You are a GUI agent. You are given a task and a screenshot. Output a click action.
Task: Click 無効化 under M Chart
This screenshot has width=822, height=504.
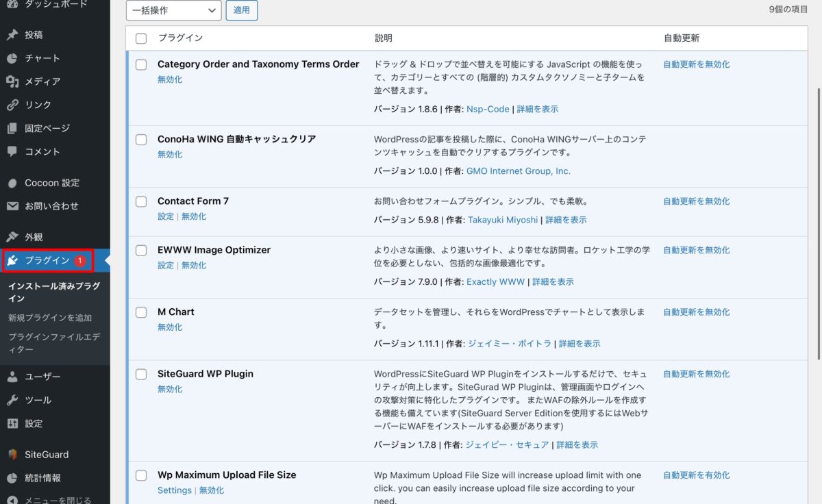pos(170,327)
